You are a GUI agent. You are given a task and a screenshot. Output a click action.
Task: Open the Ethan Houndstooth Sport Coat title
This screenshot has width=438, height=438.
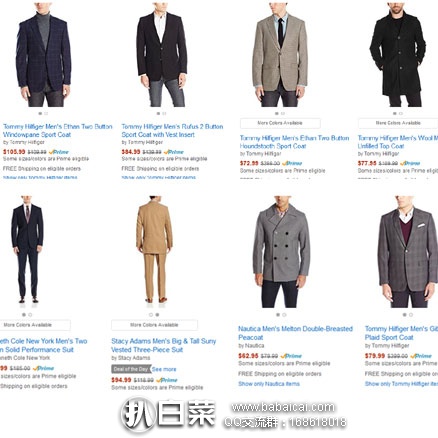(x=294, y=142)
